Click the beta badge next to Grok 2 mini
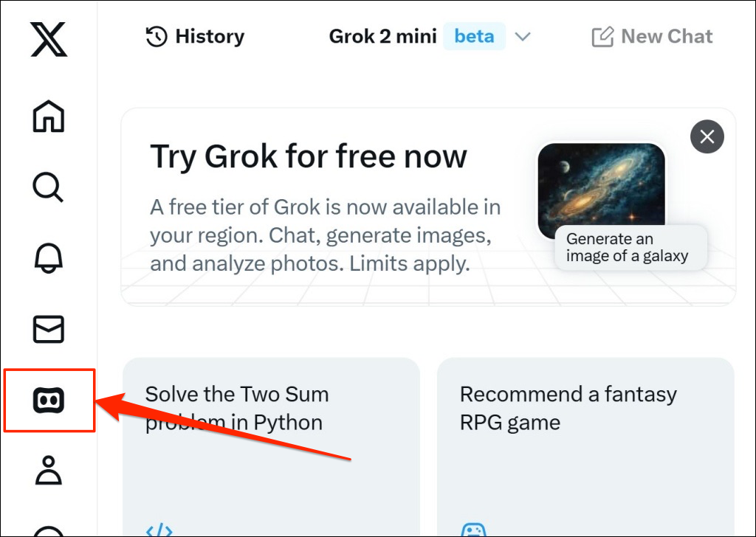This screenshot has width=756, height=537. click(x=474, y=37)
